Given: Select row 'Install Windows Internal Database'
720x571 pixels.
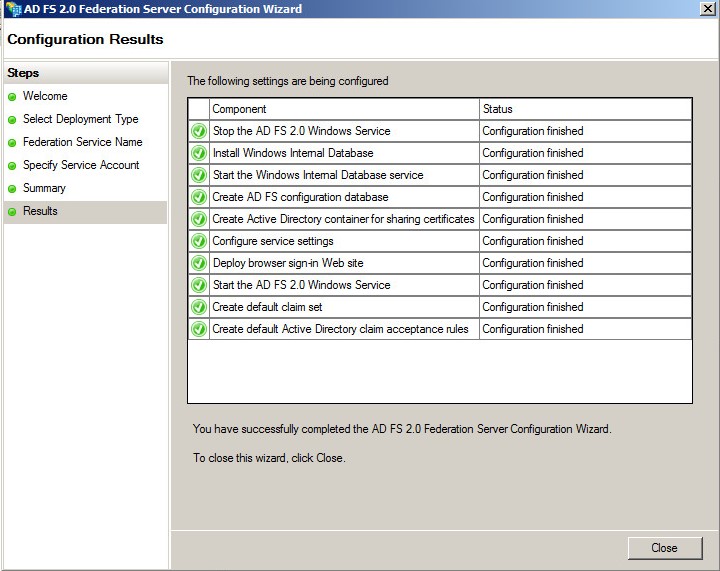Looking at the screenshot, I should [440, 153].
